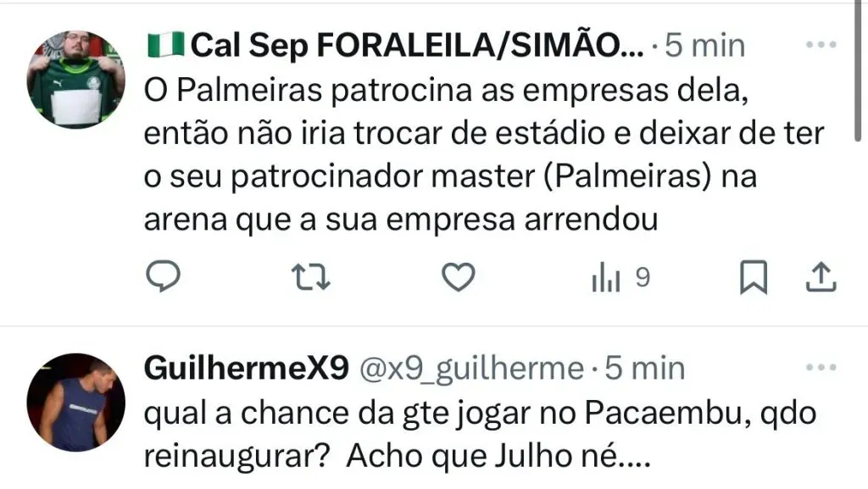Open GuilhermeX9 tweet's 5 min timestamp
Screen dimensions: 868x489
coord(644,368)
